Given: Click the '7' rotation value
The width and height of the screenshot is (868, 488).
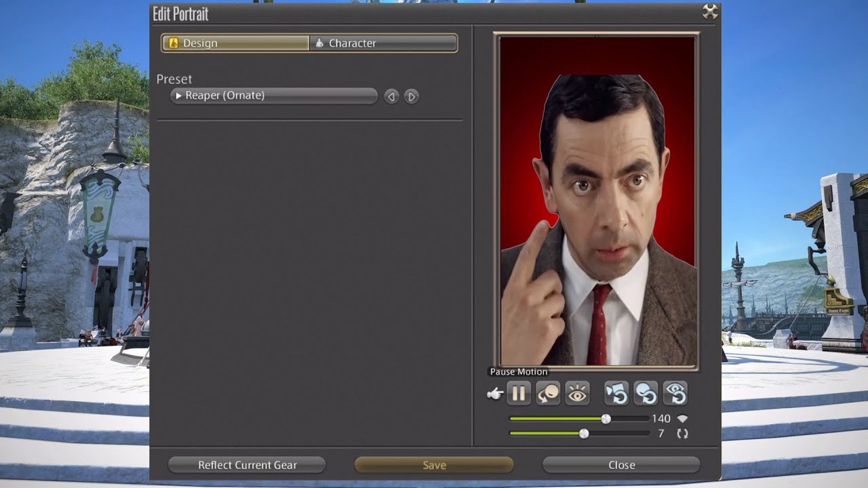Looking at the screenshot, I should click(661, 433).
